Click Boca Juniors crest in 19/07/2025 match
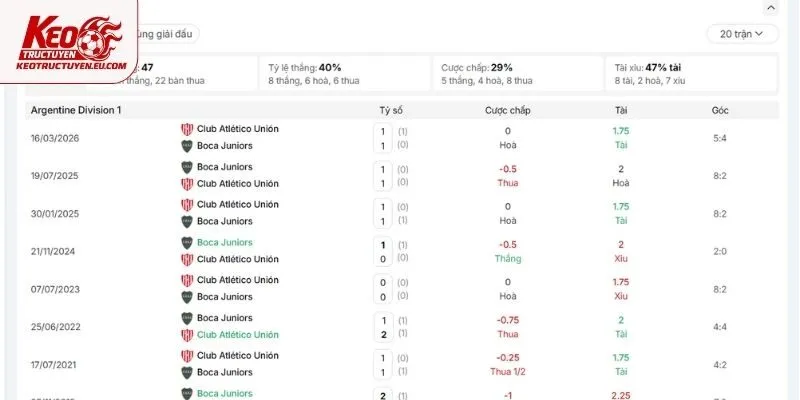 [187, 167]
